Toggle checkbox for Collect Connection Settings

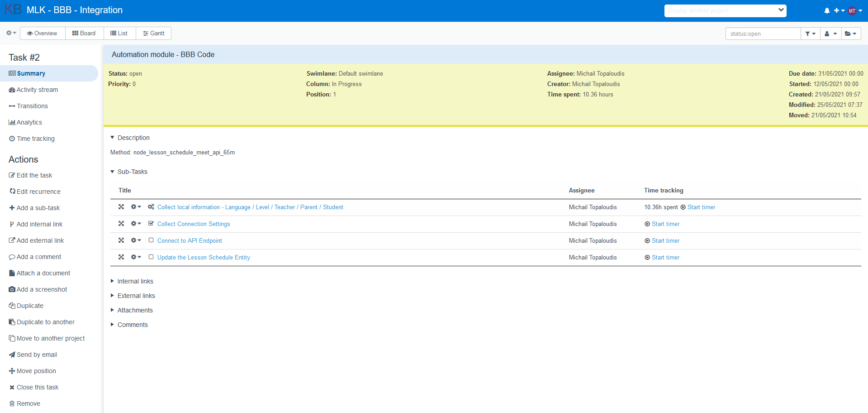pyautogui.click(x=151, y=224)
